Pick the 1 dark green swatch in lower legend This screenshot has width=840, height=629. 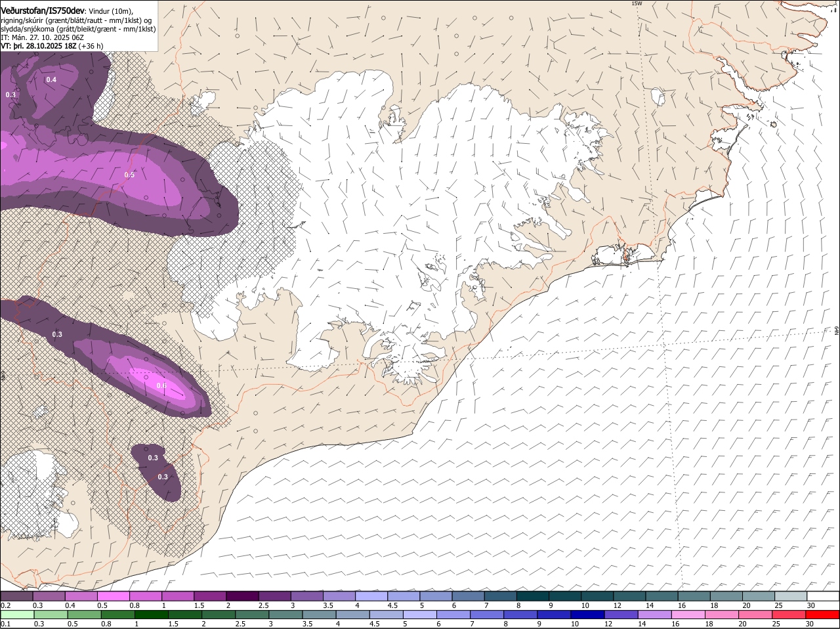(x=152, y=615)
